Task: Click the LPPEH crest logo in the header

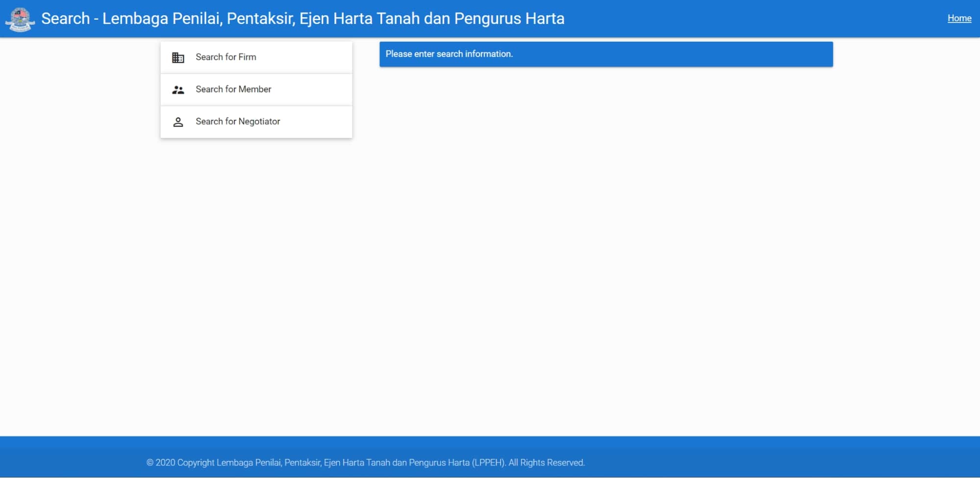Action: [x=20, y=19]
